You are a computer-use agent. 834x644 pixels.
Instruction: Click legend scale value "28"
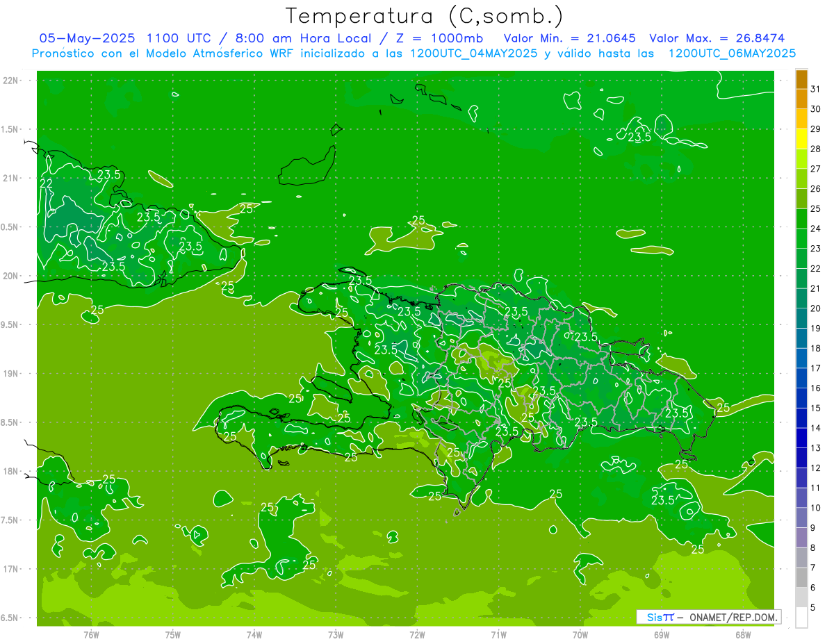coord(815,149)
